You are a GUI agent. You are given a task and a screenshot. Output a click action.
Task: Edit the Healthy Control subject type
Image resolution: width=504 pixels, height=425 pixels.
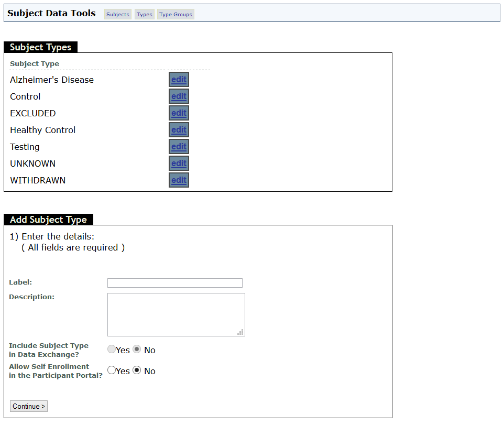pos(179,129)
